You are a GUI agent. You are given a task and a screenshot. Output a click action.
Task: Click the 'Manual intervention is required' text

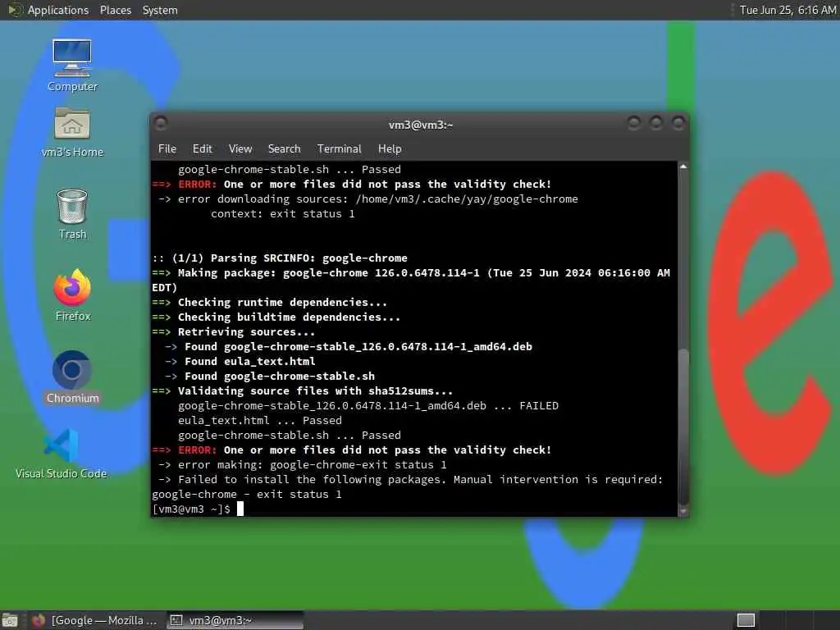[555, 479]
